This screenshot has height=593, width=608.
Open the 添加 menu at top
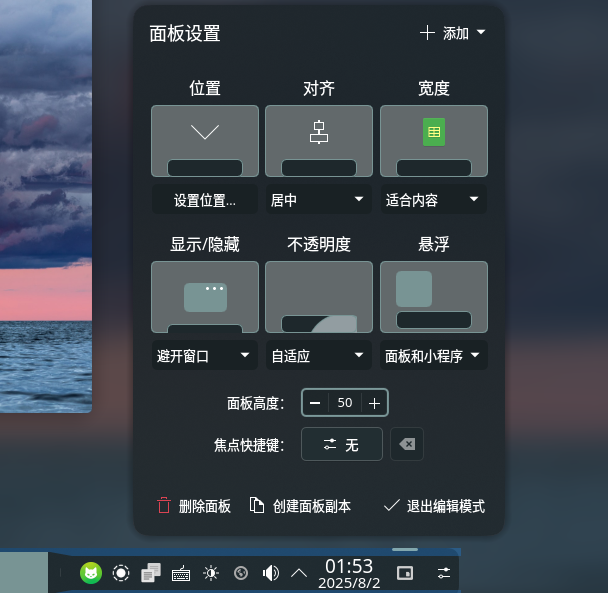coord(453,33)
